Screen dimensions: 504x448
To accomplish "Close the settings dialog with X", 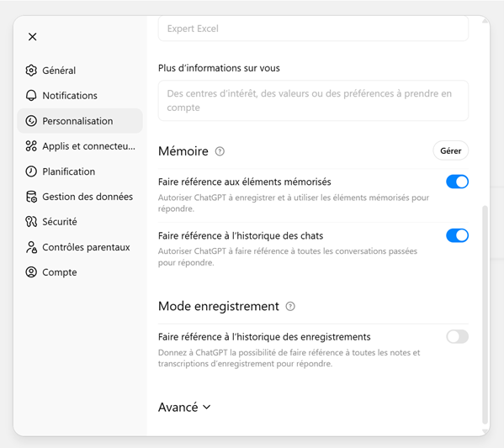I will click(33, 37).
